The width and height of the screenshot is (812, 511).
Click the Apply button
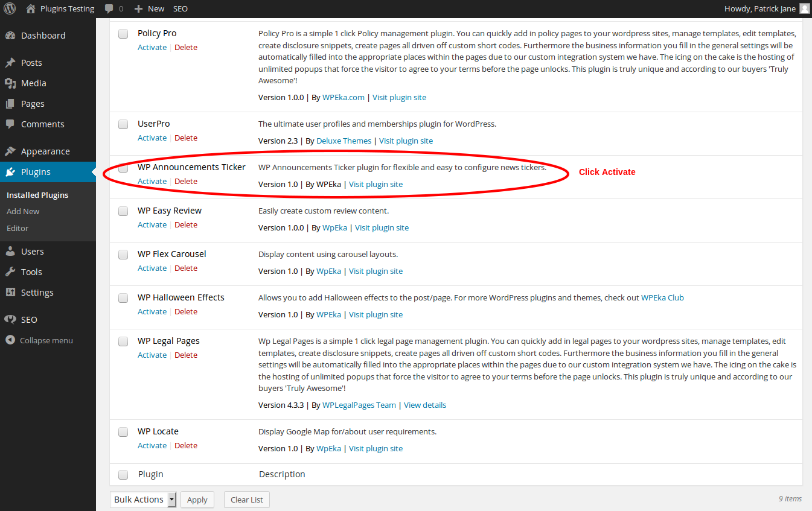click(x=197, y=500)
